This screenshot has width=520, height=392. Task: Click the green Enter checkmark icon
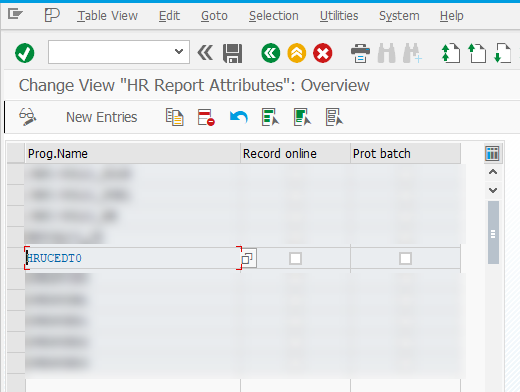click(25, 53)
